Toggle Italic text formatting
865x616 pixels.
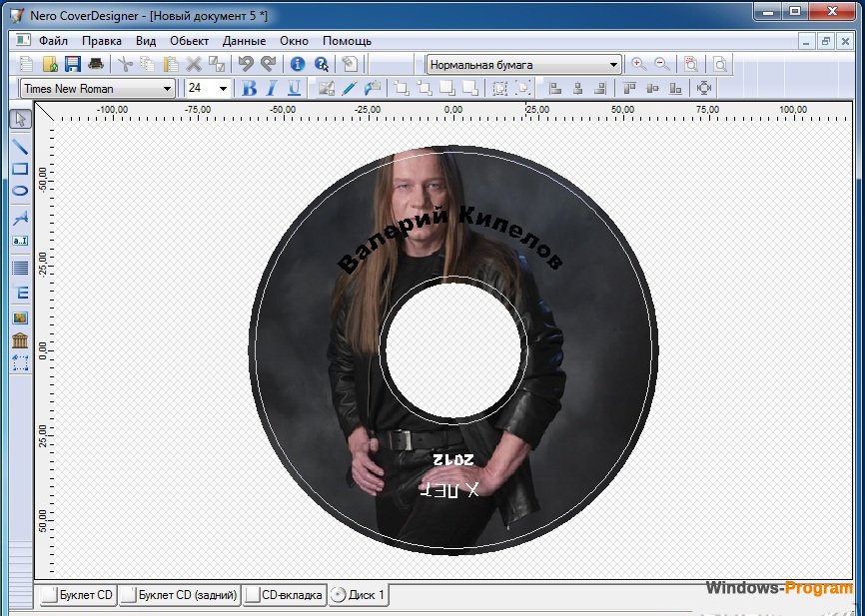[272, 88]
